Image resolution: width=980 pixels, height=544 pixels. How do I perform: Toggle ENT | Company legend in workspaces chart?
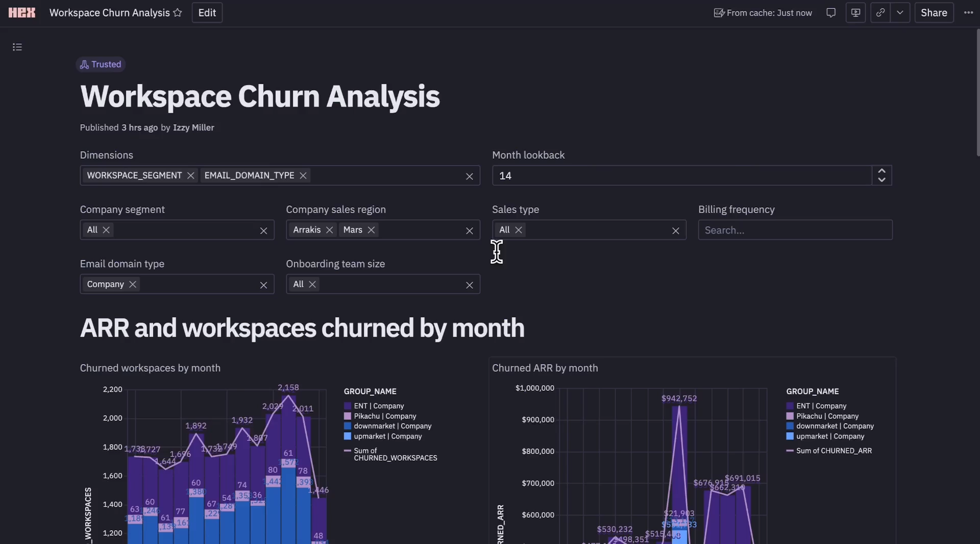(x=378, y=406)
